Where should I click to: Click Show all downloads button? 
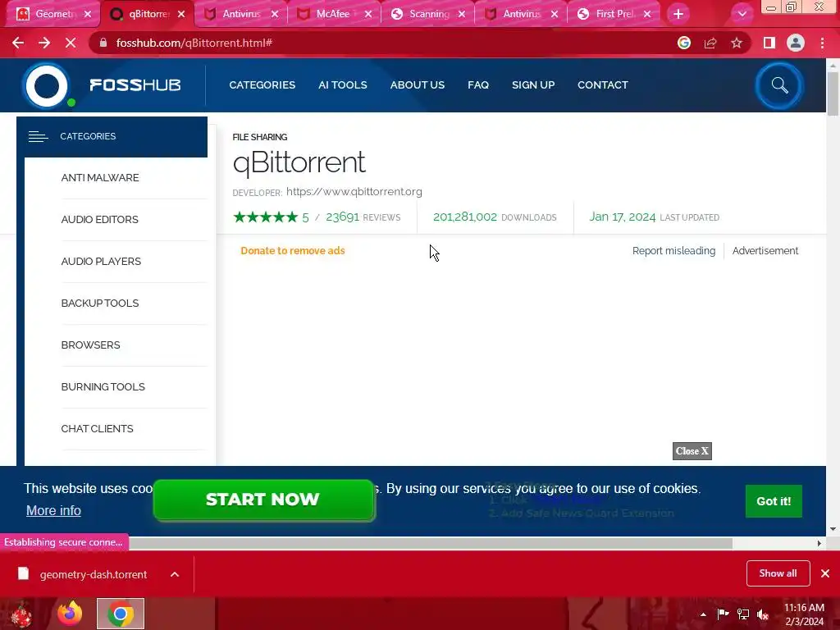tap(778, 573)
